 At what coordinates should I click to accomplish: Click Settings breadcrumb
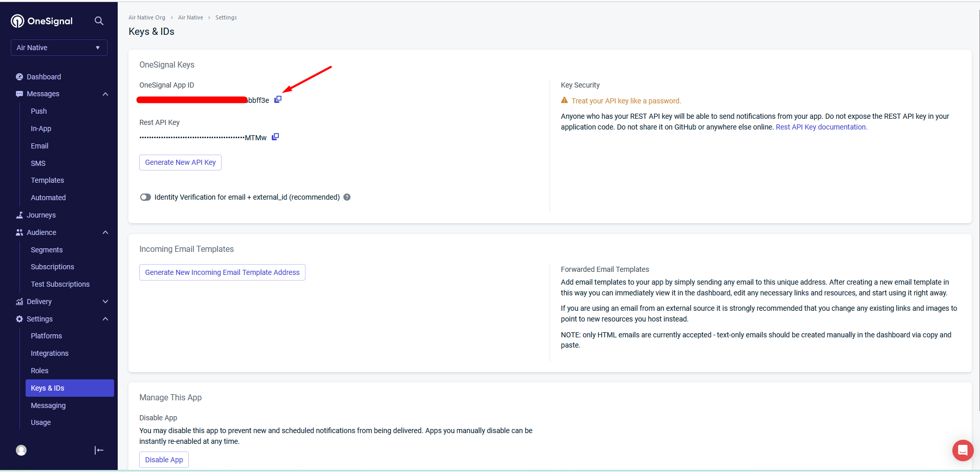[x=226, y=17]
